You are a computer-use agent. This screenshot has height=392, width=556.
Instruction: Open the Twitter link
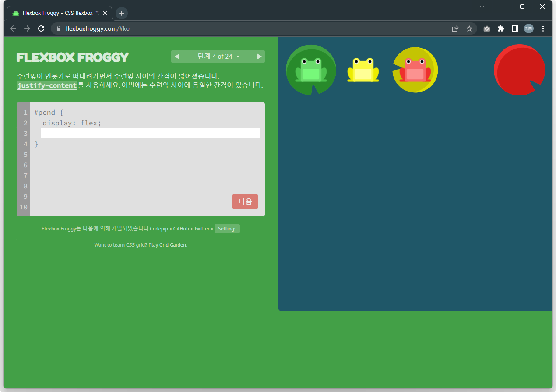tap(202, 229)
